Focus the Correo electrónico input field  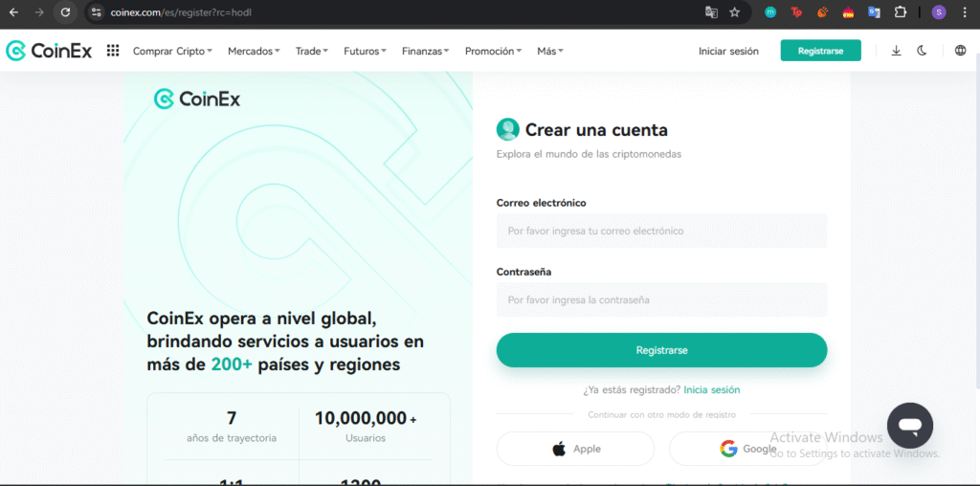pyautogui.click(x=662, y=231)
